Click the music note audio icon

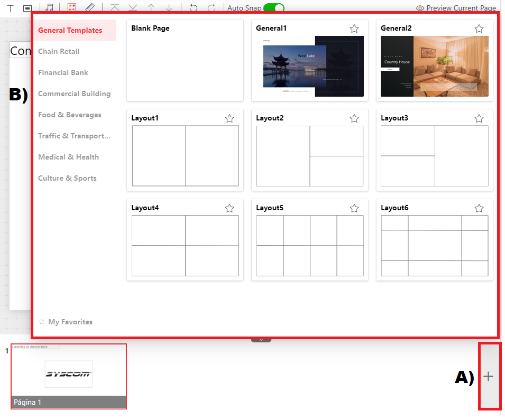(49, 7)
